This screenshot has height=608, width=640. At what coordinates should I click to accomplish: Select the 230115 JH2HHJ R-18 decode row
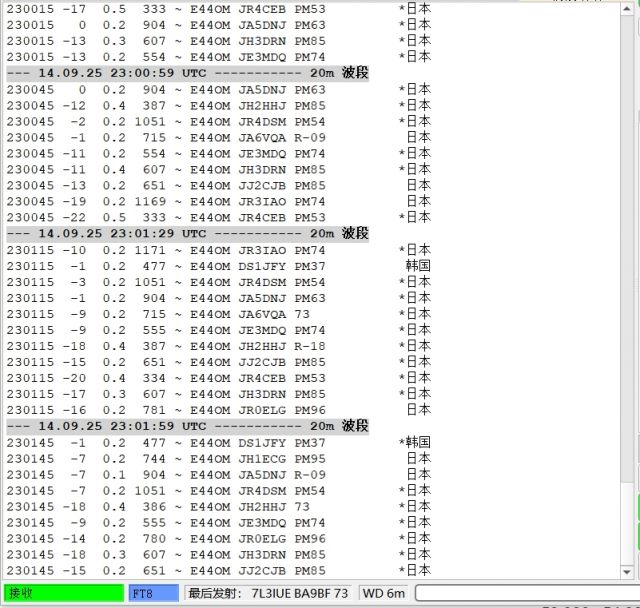pos(218,346)
